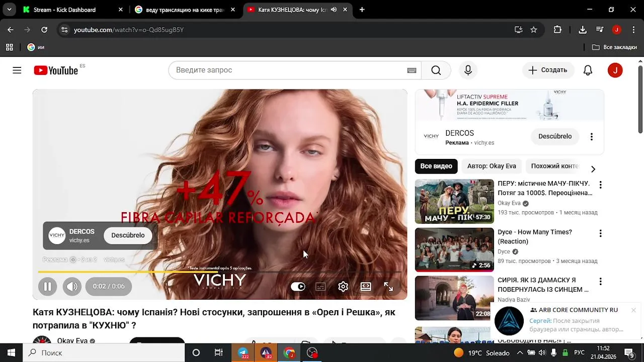The width and height of the screenshot is (644, 362).
Task: Open media controls icon in toolbar
Action: click(600, 30)
